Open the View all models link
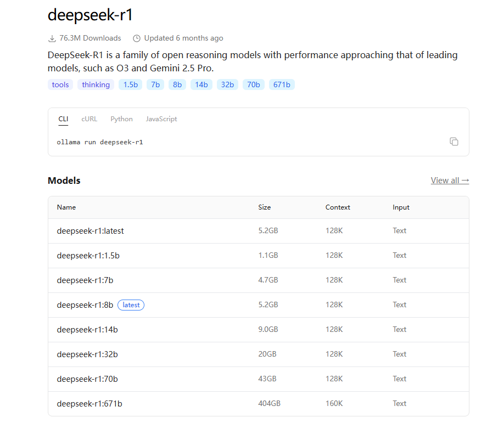The height and width of the screenshot is (440, 504). pyautogui.click(x=450, y=180)
